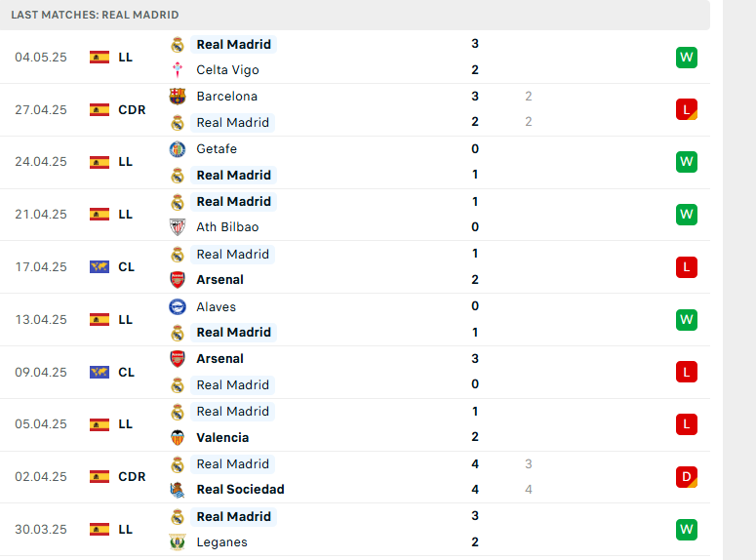
Task: Select the CDR competition label on 27.04.25
Action: (x=132, y=110)
